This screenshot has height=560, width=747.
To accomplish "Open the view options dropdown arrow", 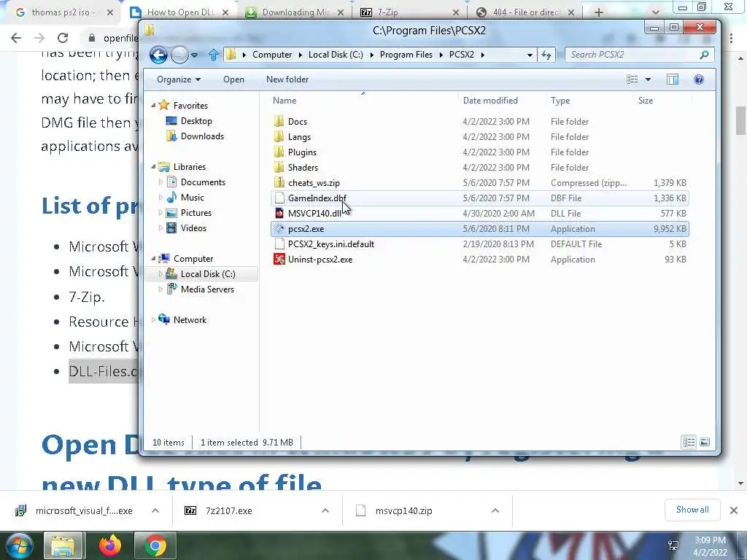I will point(648,79).
